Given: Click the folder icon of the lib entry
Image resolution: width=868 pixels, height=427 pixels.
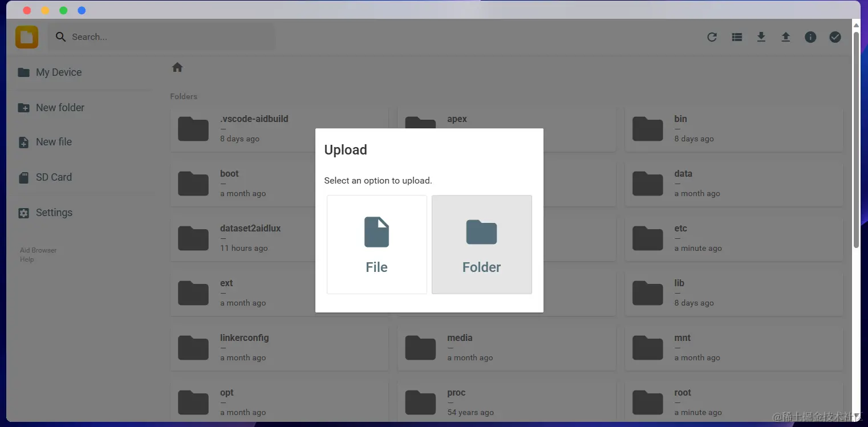Looking at the screenshot, I should (x=648, y=293).
